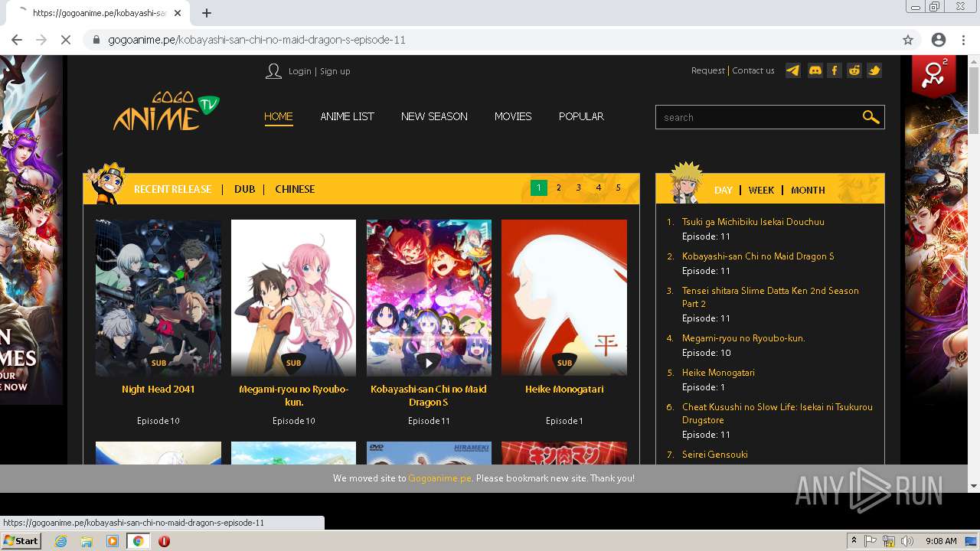Click the red banner icon at top right
Screen dimensions: 980x551
point(933,75)
